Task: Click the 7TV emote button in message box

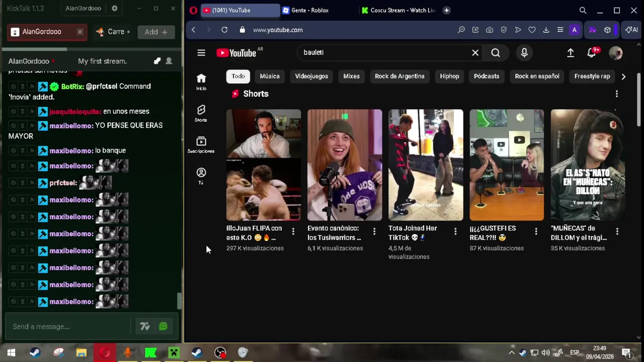Action: click(x=145, y=327)
